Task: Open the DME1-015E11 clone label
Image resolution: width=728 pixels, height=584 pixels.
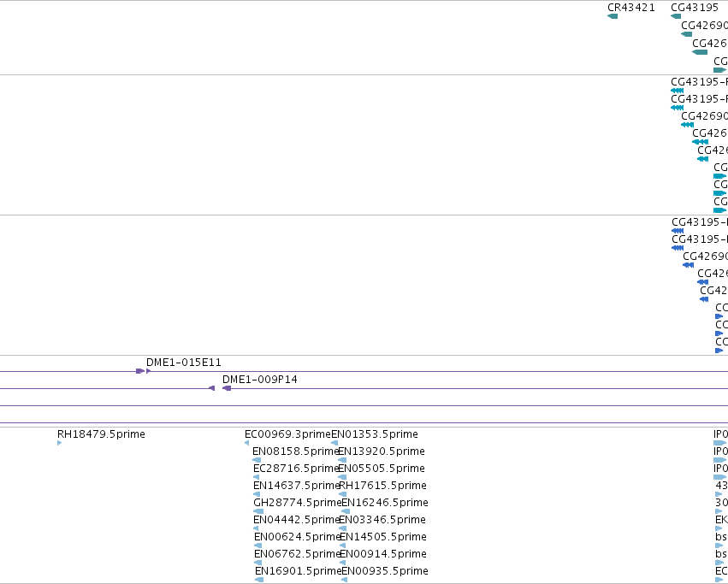Action: pos(183,362)
